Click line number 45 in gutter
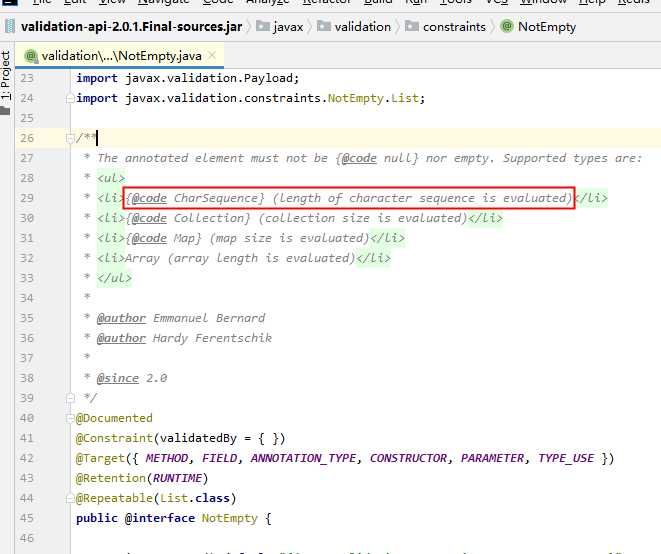Viewport: 661px width, 554px height. (x=27, y=518)
